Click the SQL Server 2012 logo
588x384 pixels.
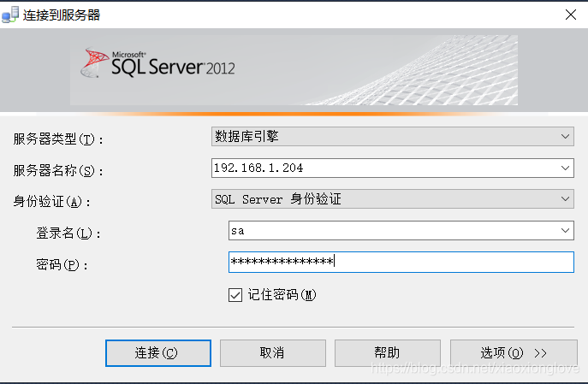(157, 63)
